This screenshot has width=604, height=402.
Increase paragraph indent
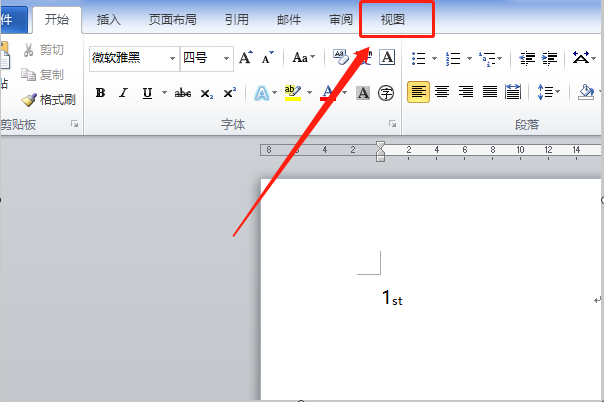[x=549, y=58]
